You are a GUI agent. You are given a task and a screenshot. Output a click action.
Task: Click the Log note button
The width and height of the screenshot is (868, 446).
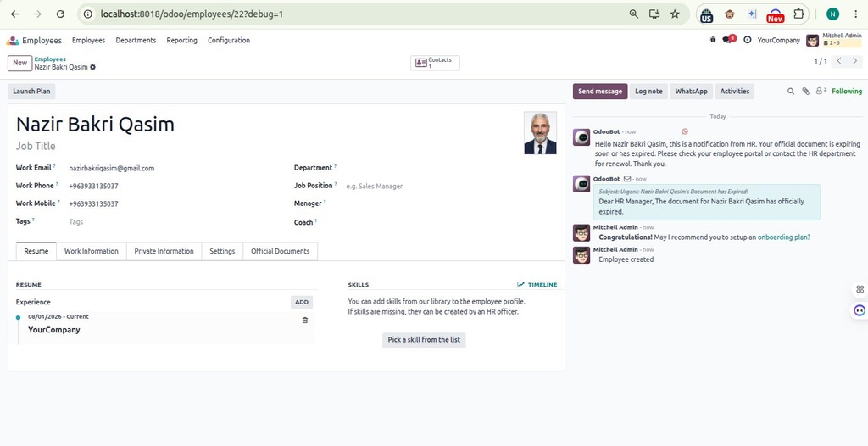pos(648,92)
